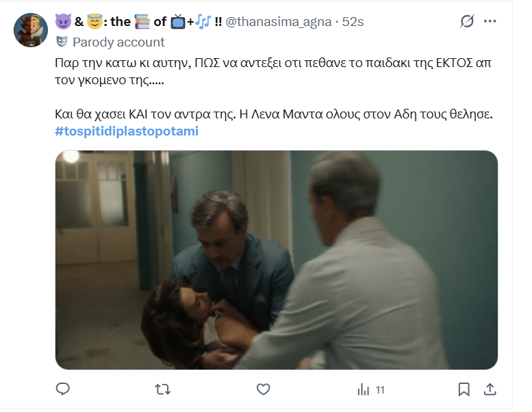Click the devil-angel profile avatar
The width and height of the screenshot is (532, 412).
[x=31, y=30]
